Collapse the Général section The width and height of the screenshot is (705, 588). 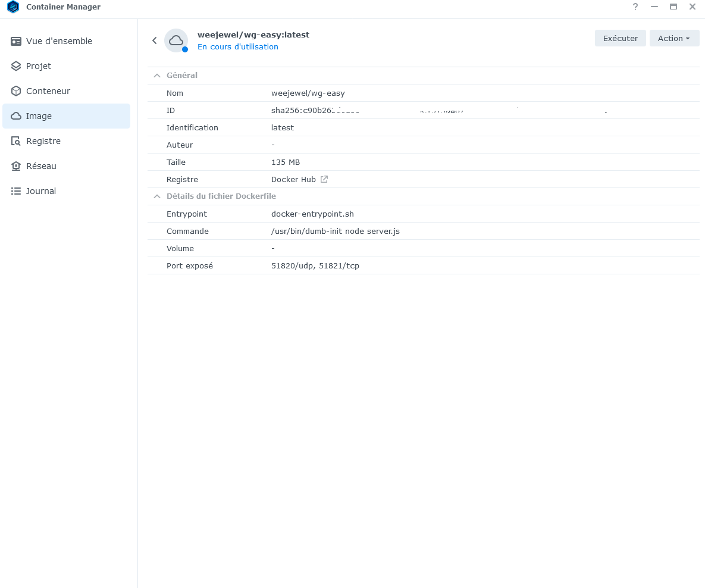(157, 76)
